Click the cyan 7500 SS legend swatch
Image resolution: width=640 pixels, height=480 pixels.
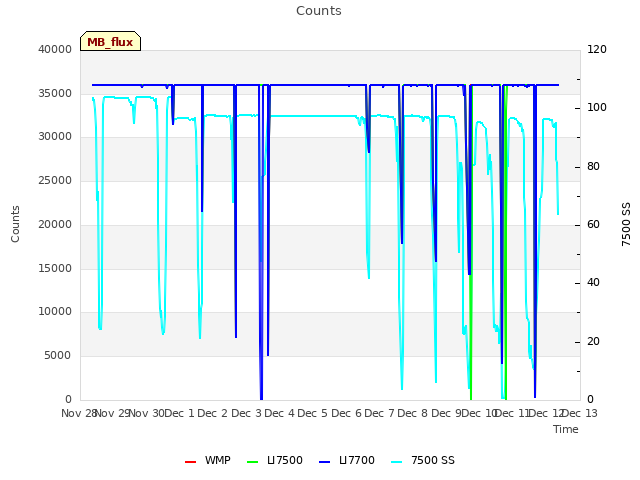click(396, 462)
